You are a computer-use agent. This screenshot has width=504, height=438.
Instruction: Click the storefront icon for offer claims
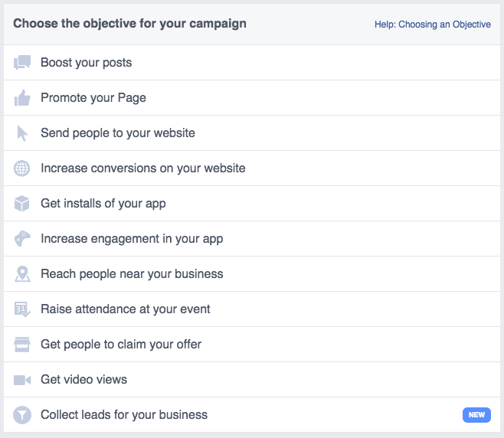[22, 345]
